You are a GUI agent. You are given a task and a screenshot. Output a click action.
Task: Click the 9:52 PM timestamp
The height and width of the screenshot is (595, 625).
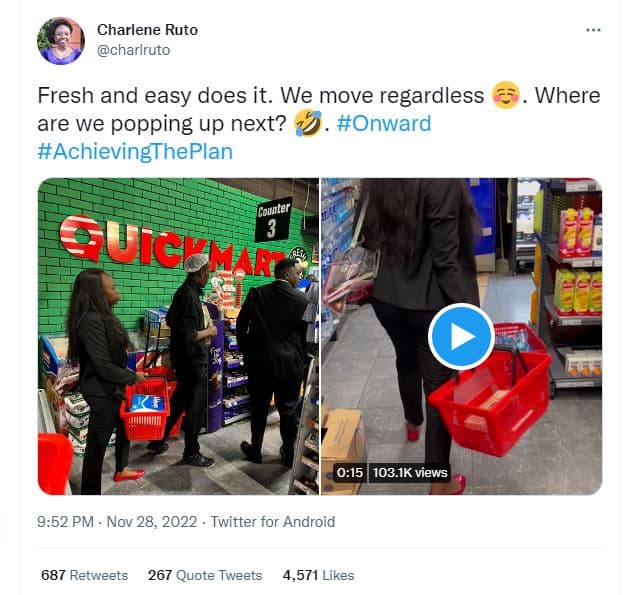65,522
